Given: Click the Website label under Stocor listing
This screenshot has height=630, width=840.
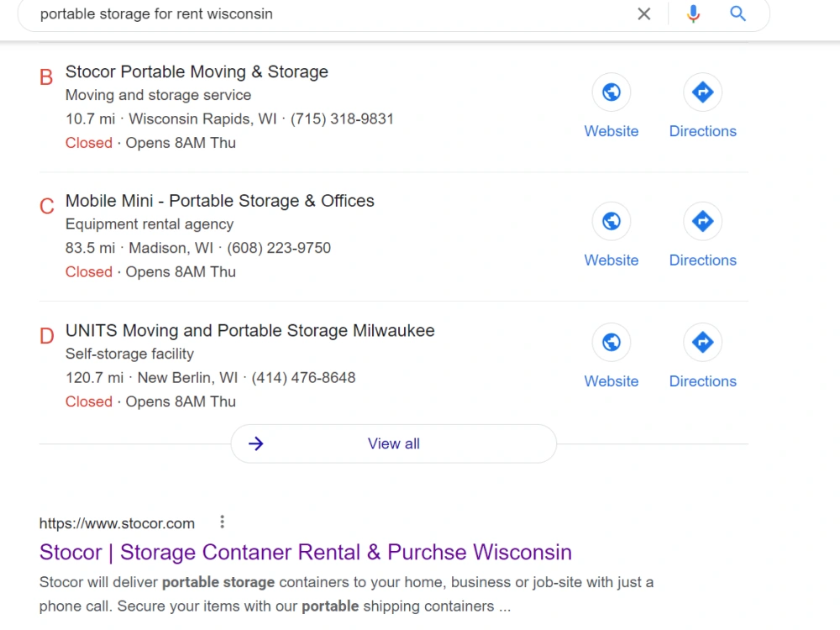Looking at the screenshot, I should click(612, 131).
